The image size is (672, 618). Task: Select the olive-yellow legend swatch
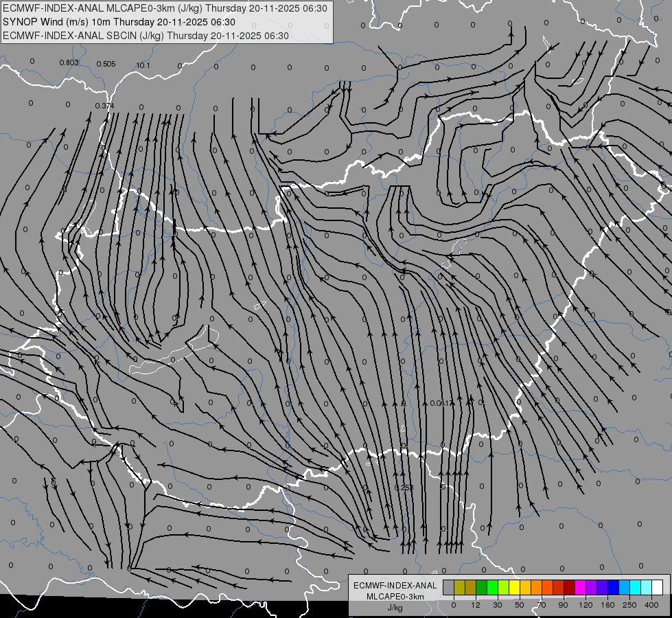click(459, 587)
